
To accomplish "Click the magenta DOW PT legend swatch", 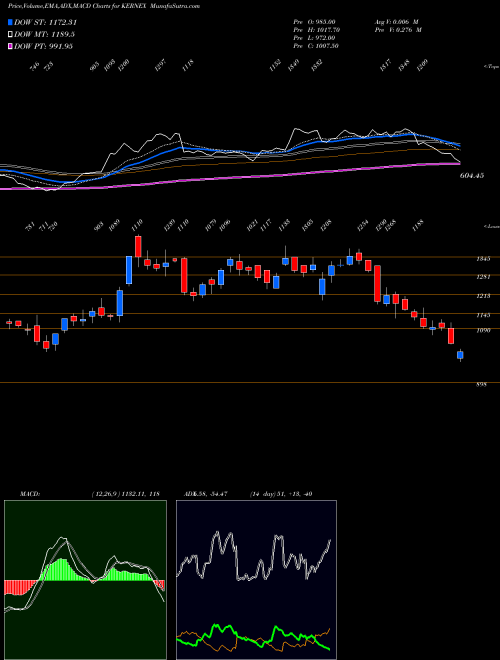I will tap(10, 46).
